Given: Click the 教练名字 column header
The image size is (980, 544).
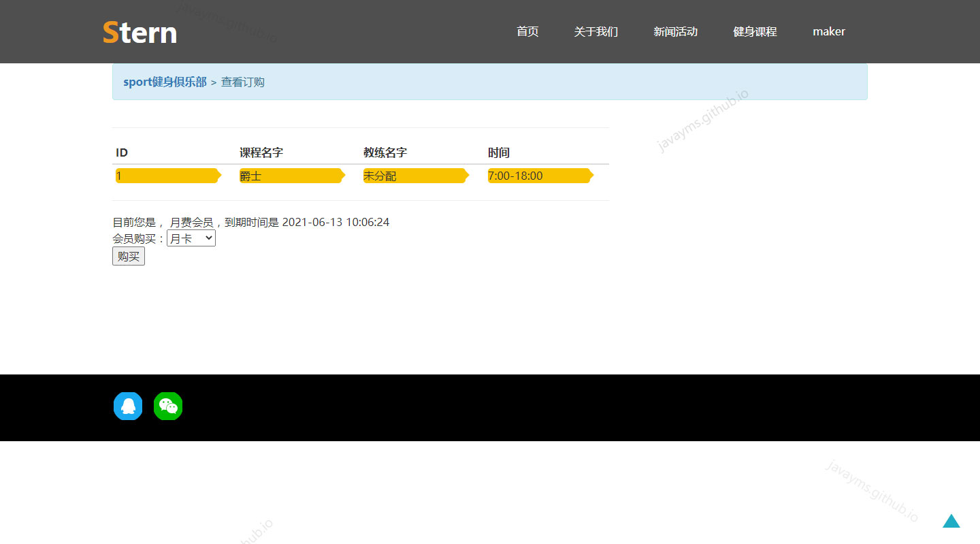Looking at the screenshot, I should [385, 152].
